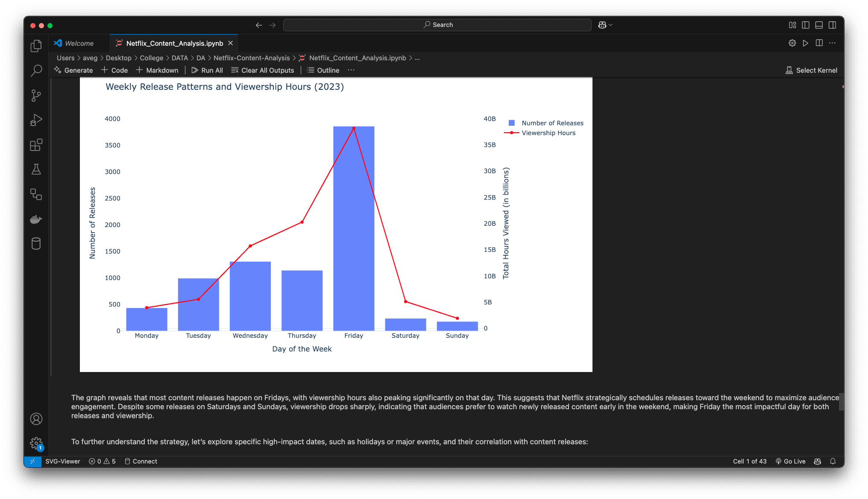Open the Copilot chat icon in the title bar

[x=602, y=25]
